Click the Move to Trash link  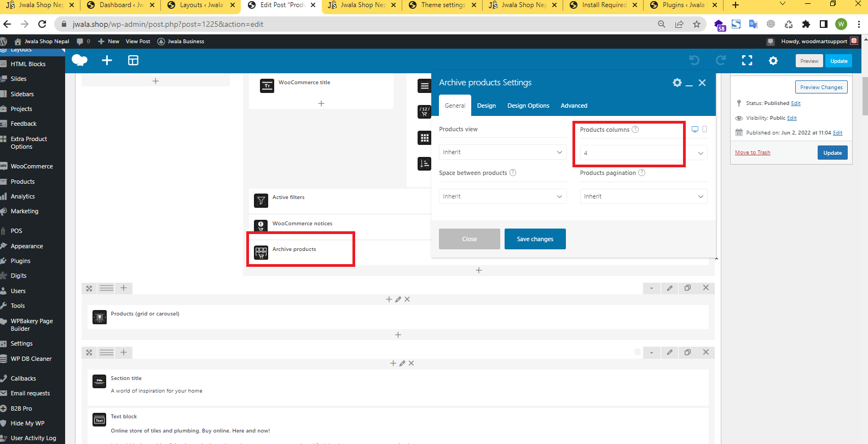tap(753, 153)
